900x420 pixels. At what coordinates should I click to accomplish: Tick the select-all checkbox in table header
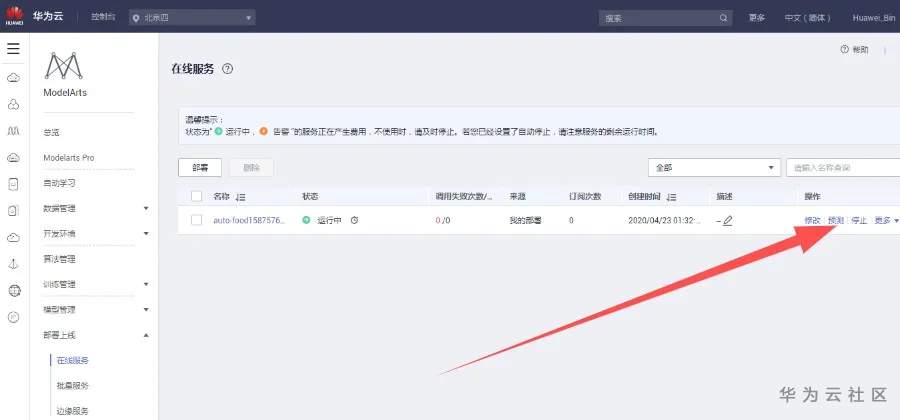click(196, 196)
